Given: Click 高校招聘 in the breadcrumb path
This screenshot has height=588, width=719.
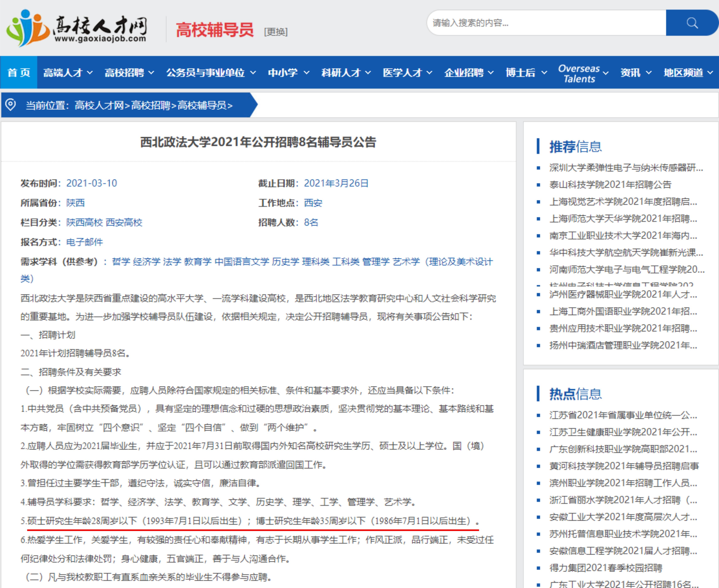Looking at the screenshot, I should click(x=150, y=105).
